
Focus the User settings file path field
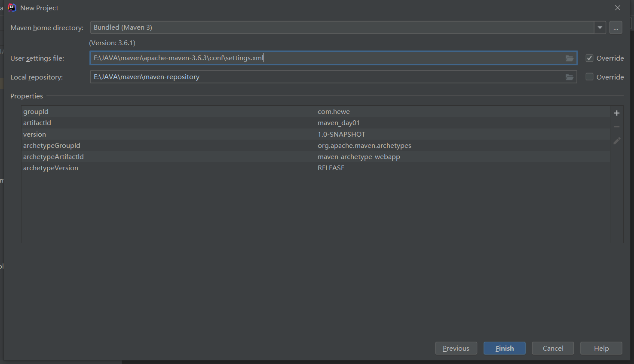click(334, 58)
